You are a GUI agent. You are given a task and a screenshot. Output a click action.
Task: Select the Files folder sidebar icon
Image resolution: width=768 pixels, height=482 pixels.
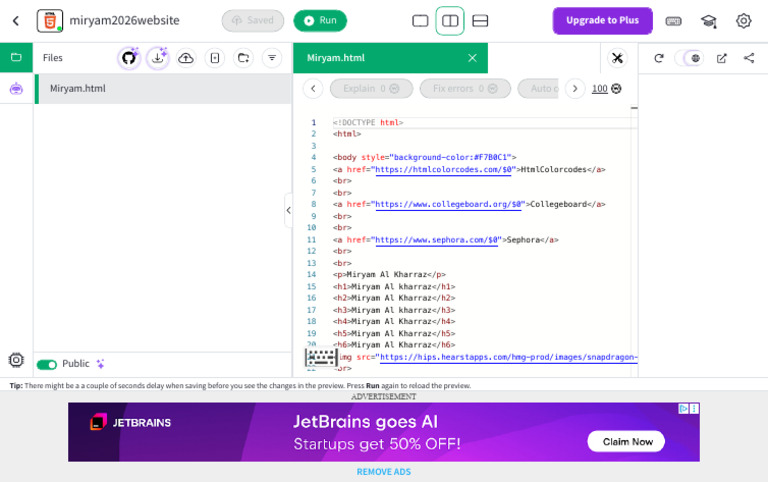point(16,57)
